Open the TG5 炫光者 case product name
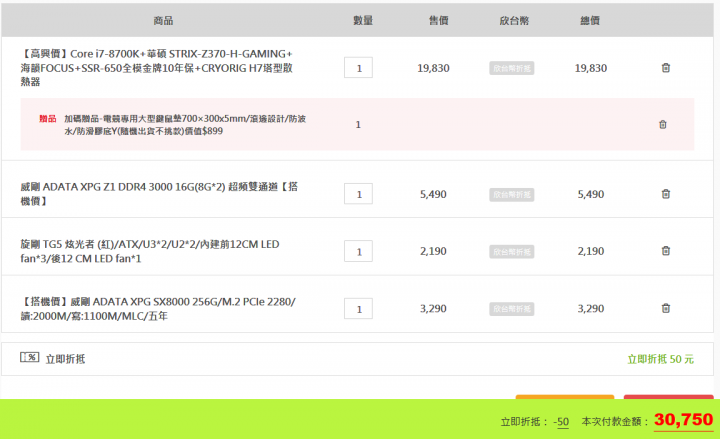Screen dimensions: 720x439 150,251
